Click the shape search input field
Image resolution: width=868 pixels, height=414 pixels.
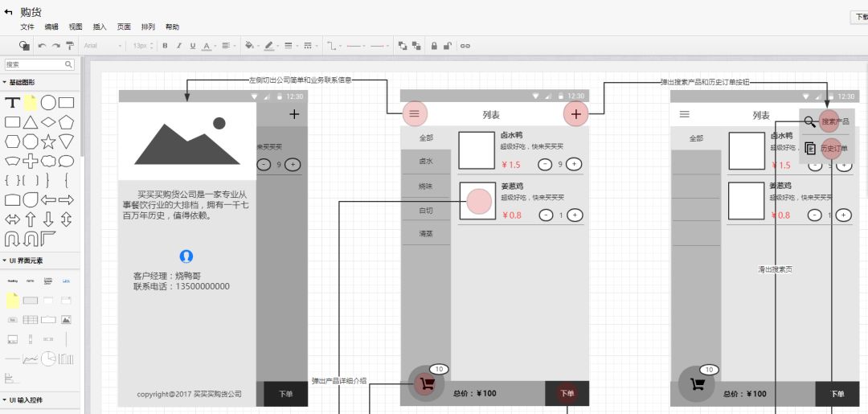[39, 65]
